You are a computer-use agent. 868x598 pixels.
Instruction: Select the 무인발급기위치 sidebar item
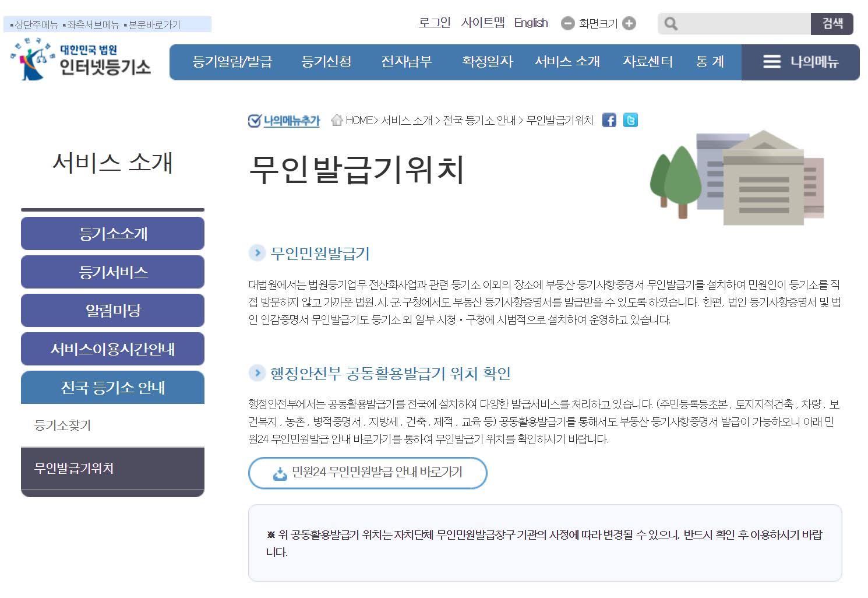pyautogui.click(x=113, y=469)
